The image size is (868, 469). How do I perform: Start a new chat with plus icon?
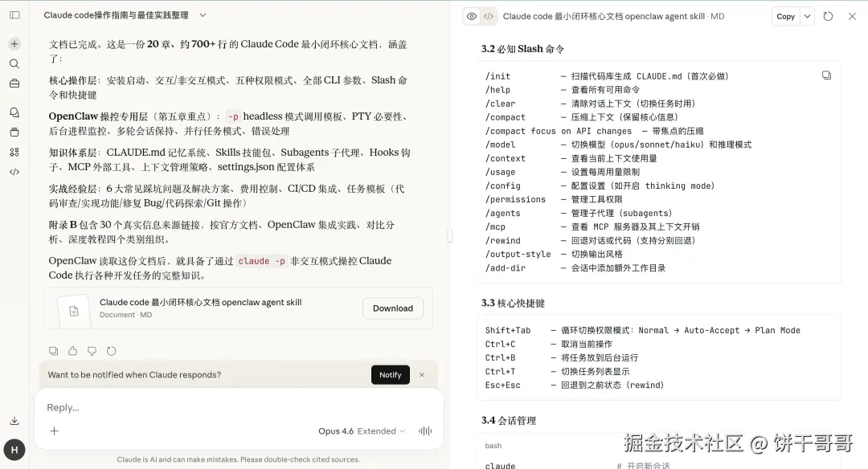14,43
